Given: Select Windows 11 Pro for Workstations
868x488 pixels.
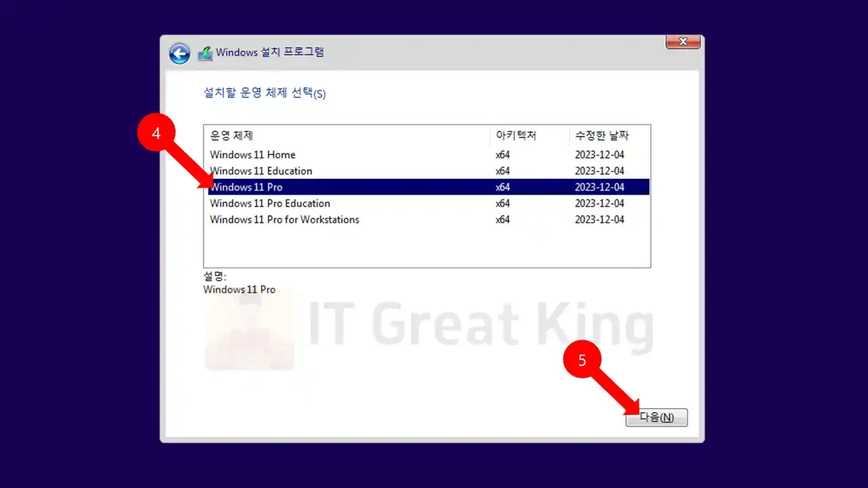Looking at the screenshot, I should pos(429,220).
